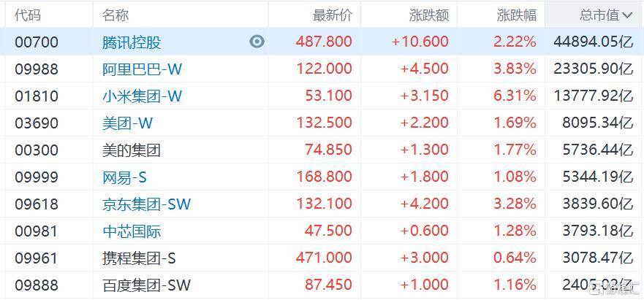Screen dimensions: 644x300
Task: Sort by the 涨跌幅 column header
Action: point(517,15)
